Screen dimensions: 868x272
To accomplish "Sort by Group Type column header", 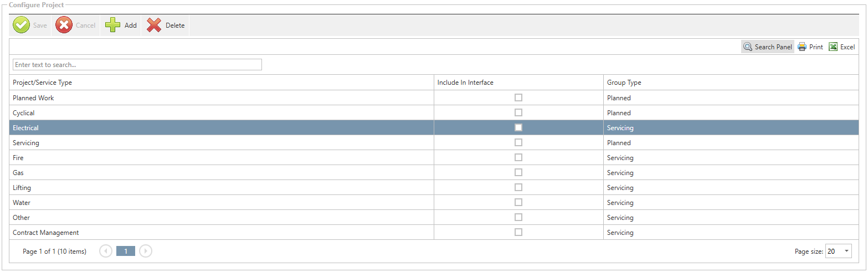I will coord(624,83).
